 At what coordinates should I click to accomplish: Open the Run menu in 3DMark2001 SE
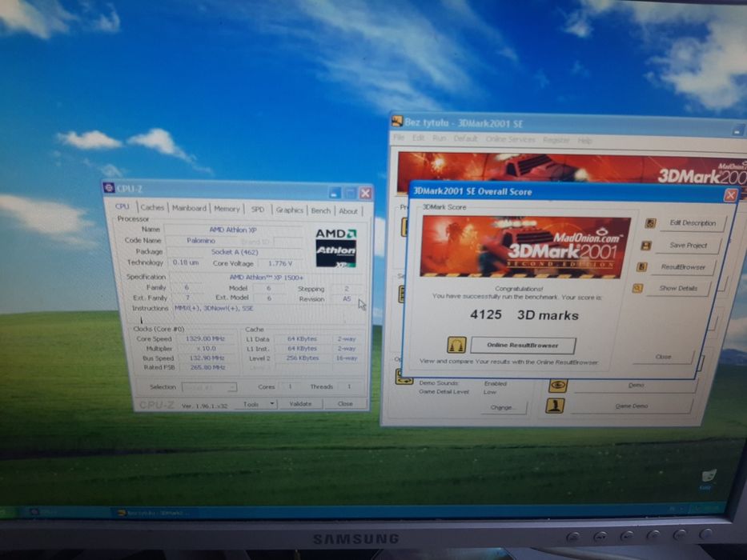pyautogui.click(x=439, y=138)
